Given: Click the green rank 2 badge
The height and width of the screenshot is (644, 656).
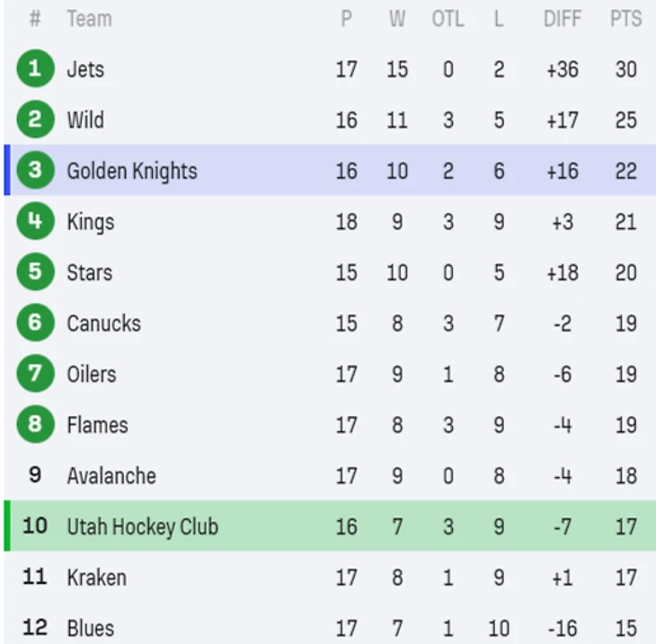Looking at the screenshot, I should [x=35, y=120].
